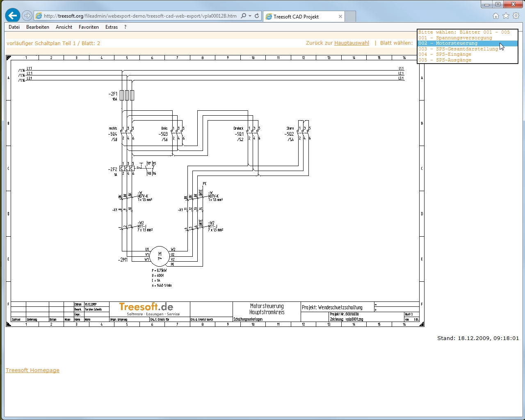Image resolution: width=525 pixels, height=420 pixels.
Task: Open the Favorites star icon
Action: click(506, 16)
